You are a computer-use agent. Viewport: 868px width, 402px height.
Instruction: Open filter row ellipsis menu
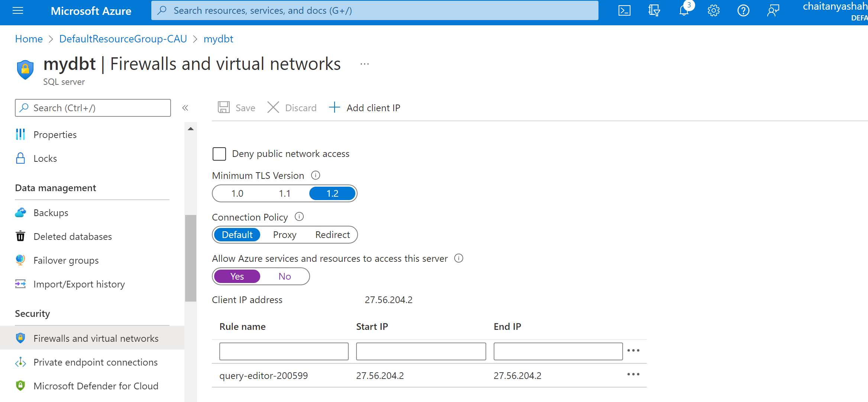633,350
